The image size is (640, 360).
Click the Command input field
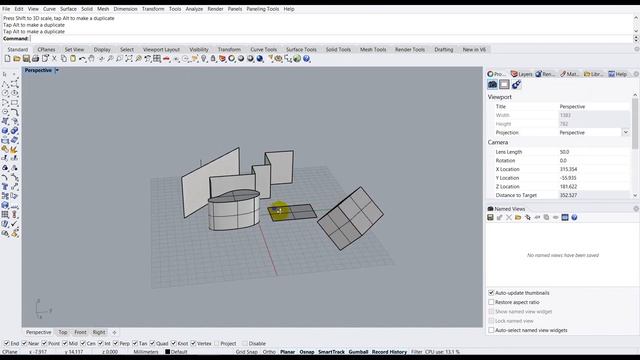pos(331,38)
